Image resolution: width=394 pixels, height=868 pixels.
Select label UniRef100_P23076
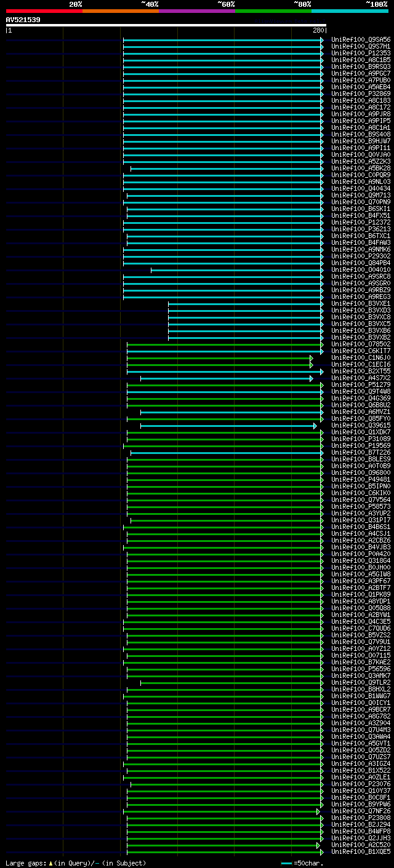pyautogui.click(x=361, y=784)
